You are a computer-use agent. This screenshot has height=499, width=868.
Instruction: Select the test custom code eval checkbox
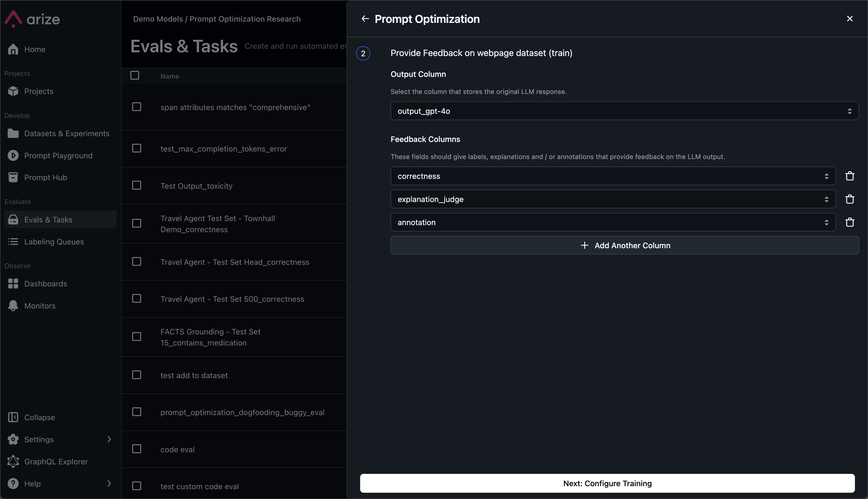tap(137, 486)
